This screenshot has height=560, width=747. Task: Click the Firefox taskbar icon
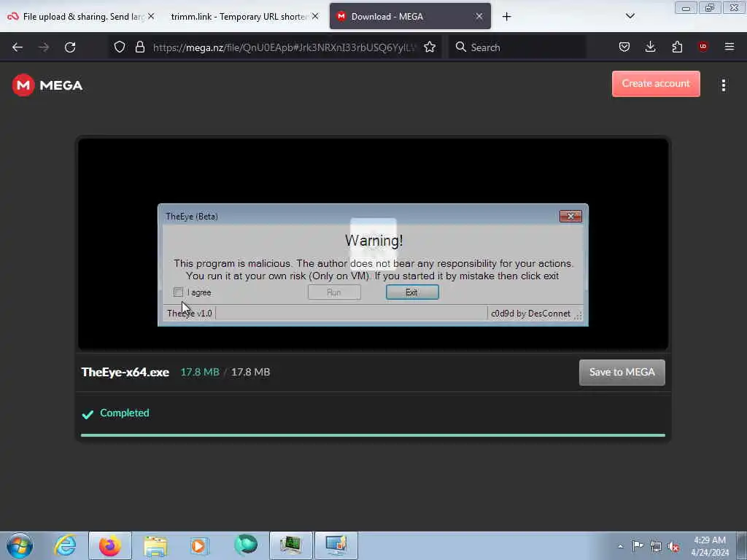pos(110,545)
